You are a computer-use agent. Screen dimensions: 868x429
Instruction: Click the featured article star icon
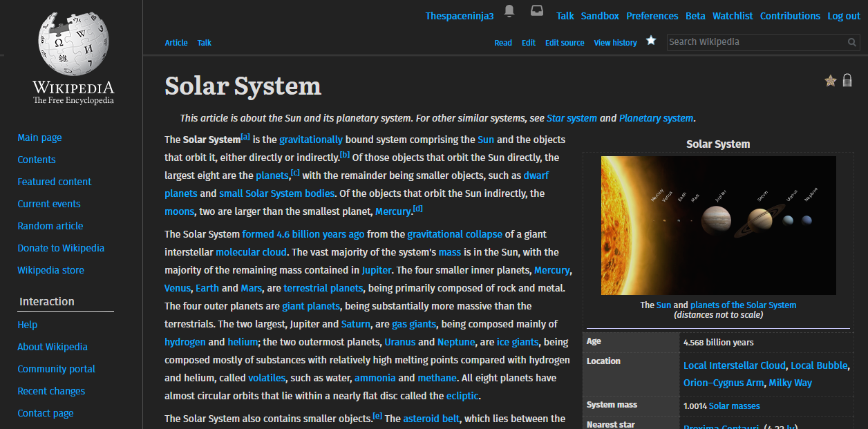pos(830,81)
